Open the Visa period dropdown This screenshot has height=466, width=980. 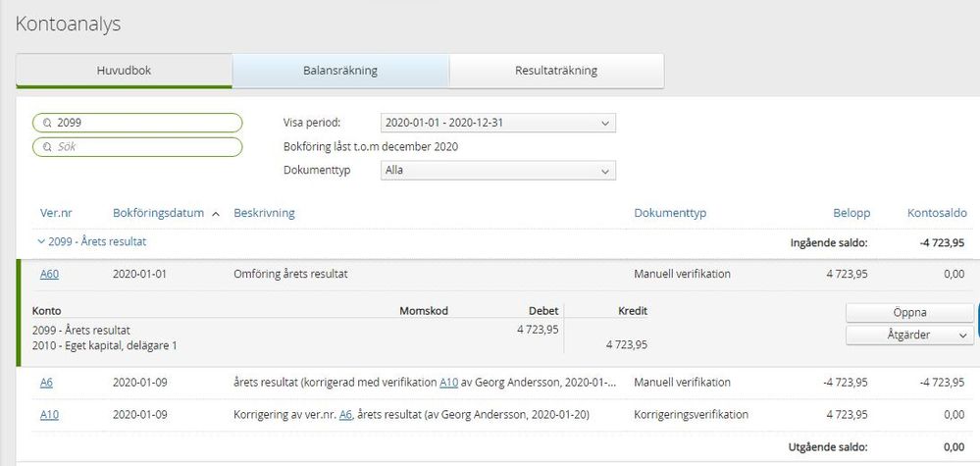click(x=498, y=123)
